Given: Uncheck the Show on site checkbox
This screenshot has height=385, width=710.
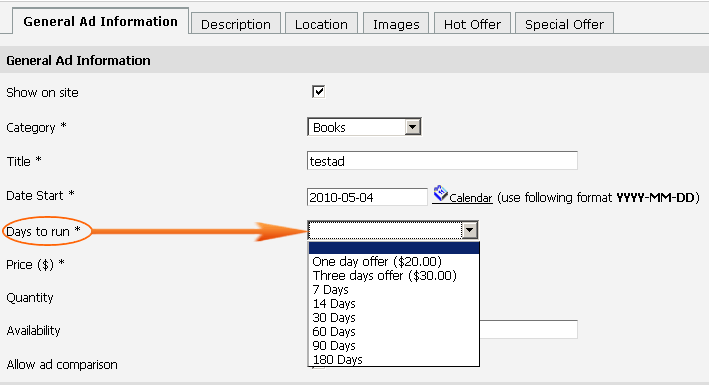Looking at the screenshot, I should (318, 92).
